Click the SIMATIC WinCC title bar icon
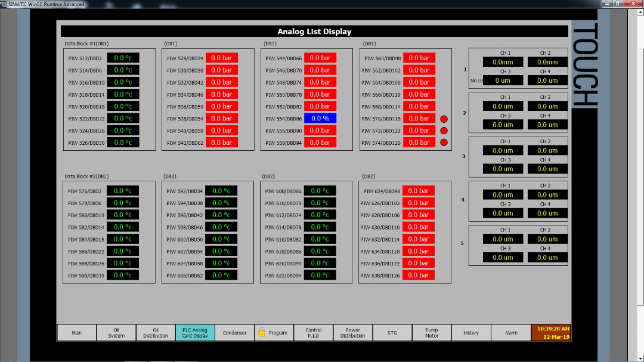 pos(4,4)
